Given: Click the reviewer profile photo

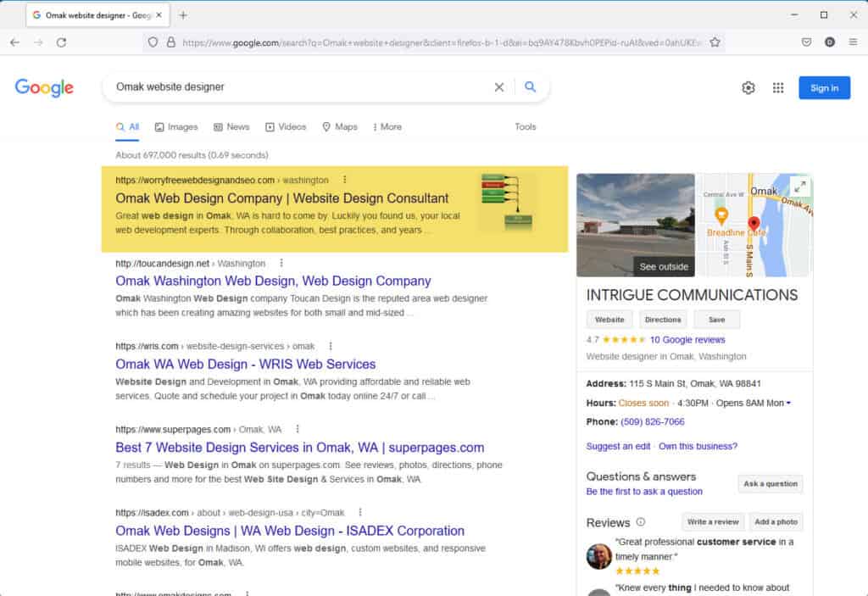Looking at the screenshot, I should click(599, 556).
